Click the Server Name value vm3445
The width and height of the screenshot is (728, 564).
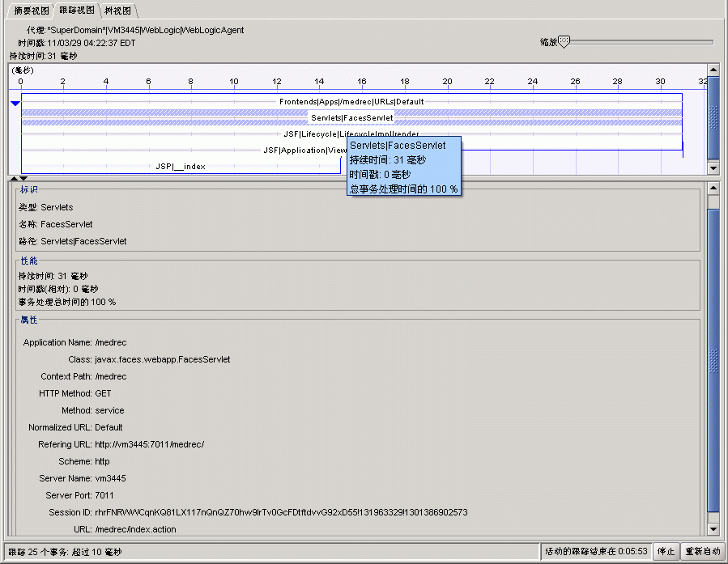110,478
